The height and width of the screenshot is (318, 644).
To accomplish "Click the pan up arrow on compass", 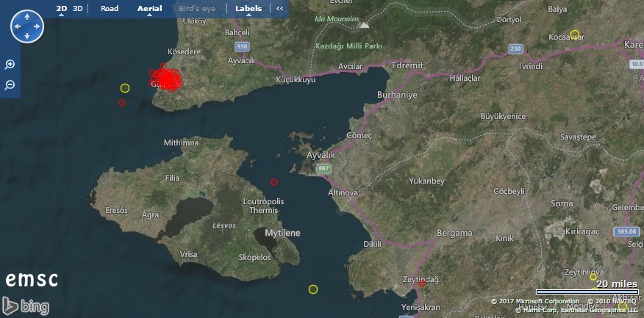I will 27,17.
